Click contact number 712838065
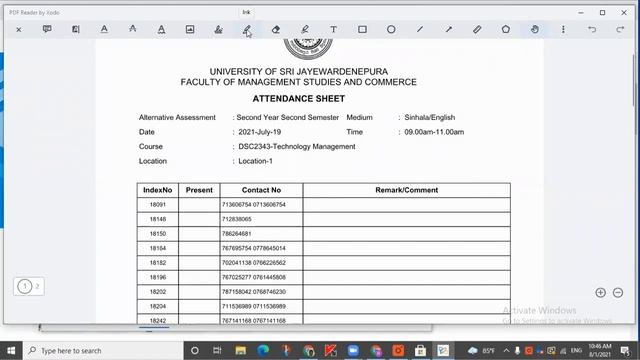The image size is (640, 360). [237, 219]
